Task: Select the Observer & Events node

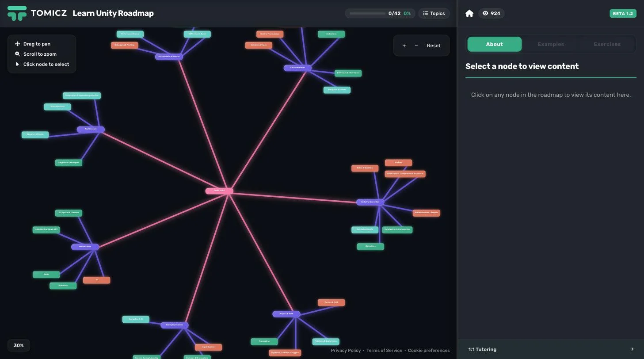Action: pos(35,134)
